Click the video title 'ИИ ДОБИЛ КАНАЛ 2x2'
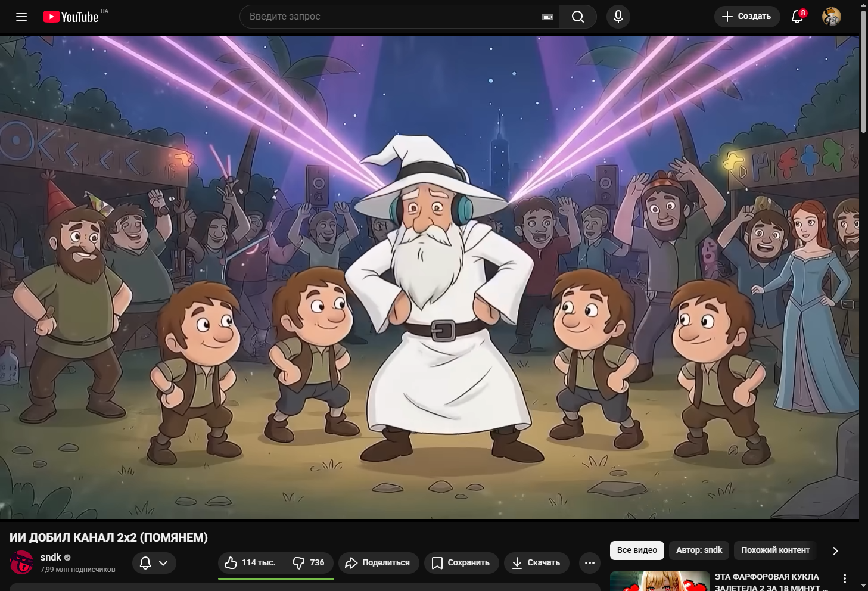This screenshot has height=591, width=868. coord(108,537)
